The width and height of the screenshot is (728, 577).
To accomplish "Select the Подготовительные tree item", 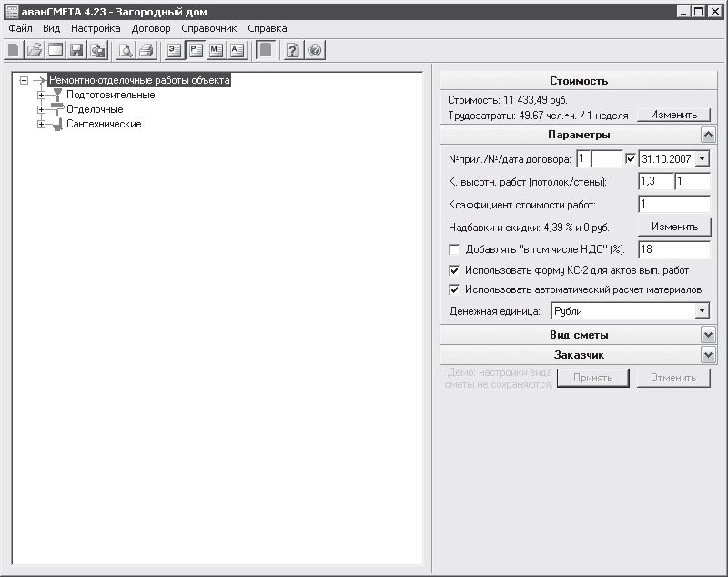I will point(110,96).
